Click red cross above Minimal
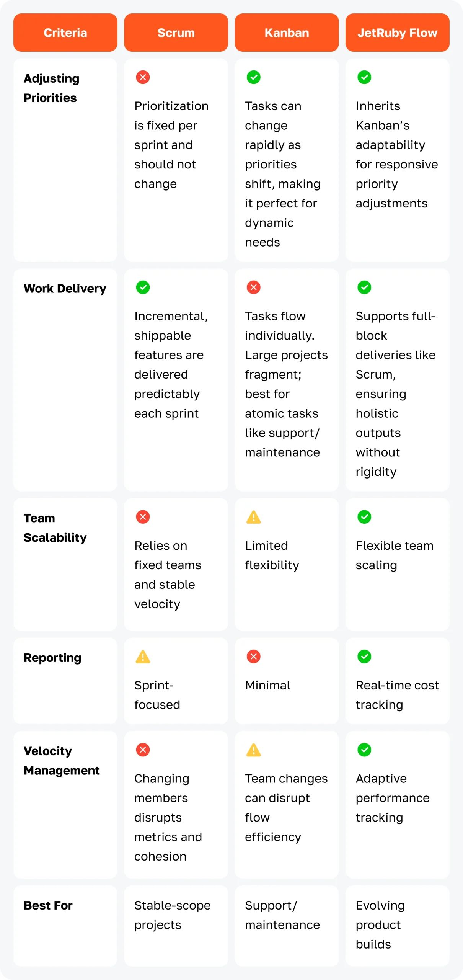 pyautogui.click(x=253, y=657)
